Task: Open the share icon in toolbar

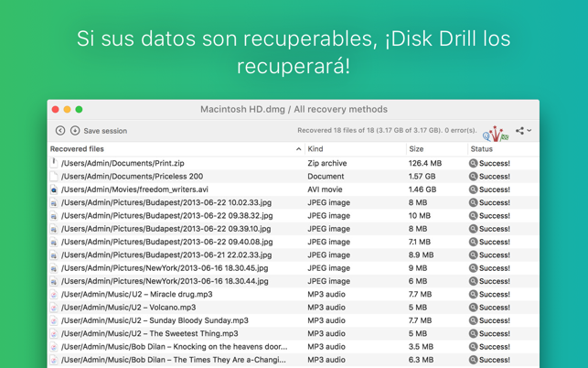Action: click(x=519, y=131)
